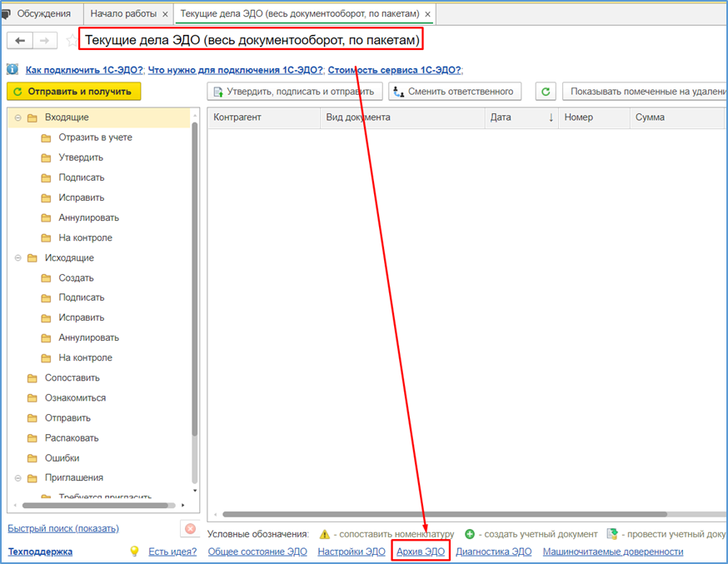Collapse the Исходящие folder group
The image size is (728, 564).
pos(17,258)
